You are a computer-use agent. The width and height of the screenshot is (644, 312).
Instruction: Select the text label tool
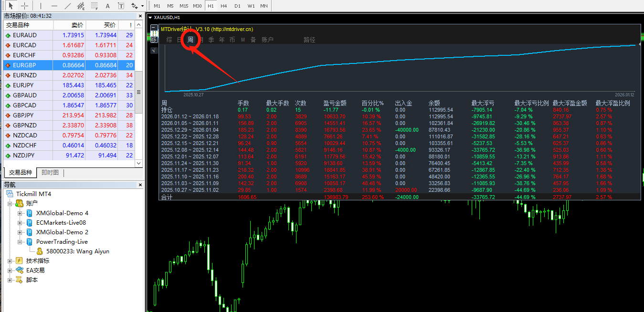tap(121, 6)
